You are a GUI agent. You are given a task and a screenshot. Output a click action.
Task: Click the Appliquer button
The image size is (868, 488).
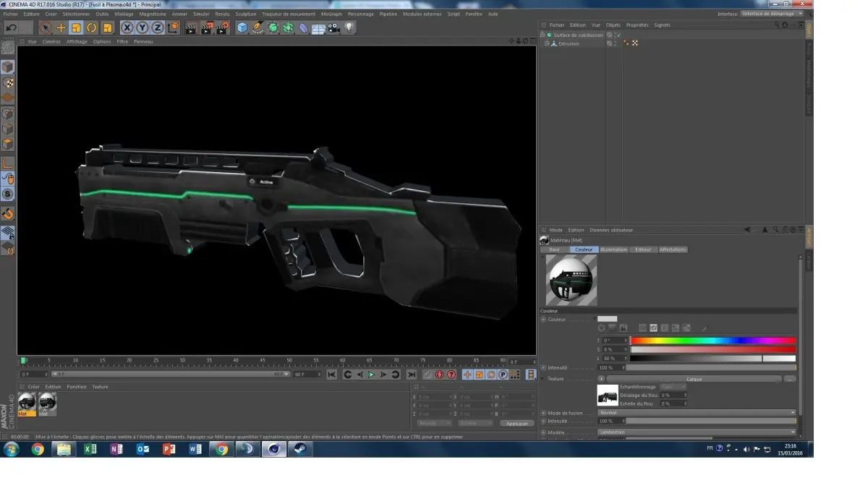pos(516,424)
